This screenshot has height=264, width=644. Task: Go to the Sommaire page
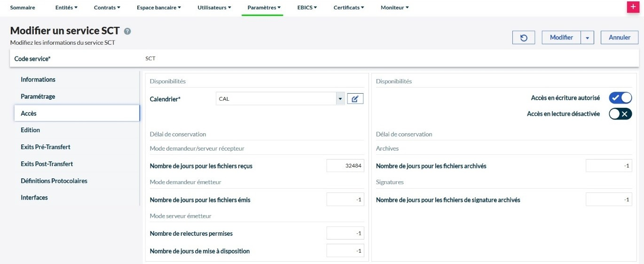[x=23, y=8]
